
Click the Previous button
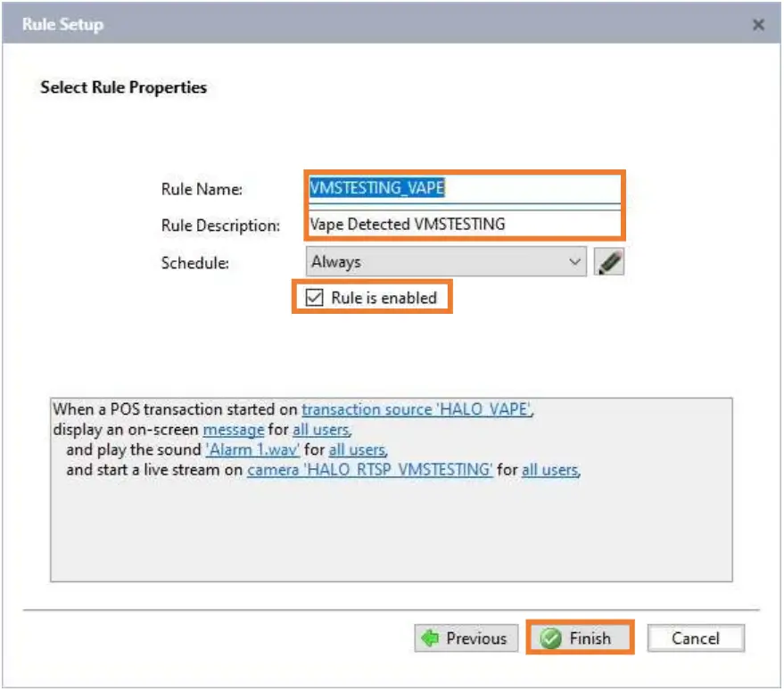coord(464,638)
